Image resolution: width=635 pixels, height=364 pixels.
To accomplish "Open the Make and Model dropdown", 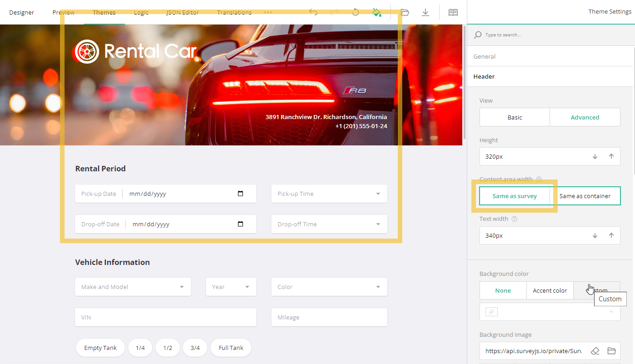I will pos(132,287).
